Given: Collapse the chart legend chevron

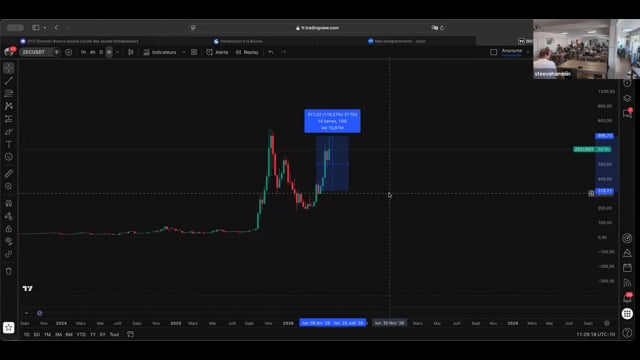Looking at the screenshot, I should coord(26,313).
